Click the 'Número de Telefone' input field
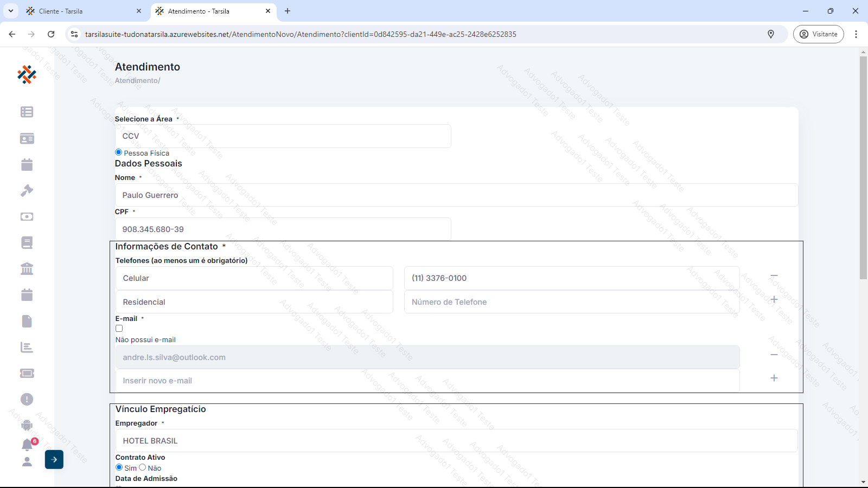This screenshot has width=868, height=488. click(x=571, y=302)
